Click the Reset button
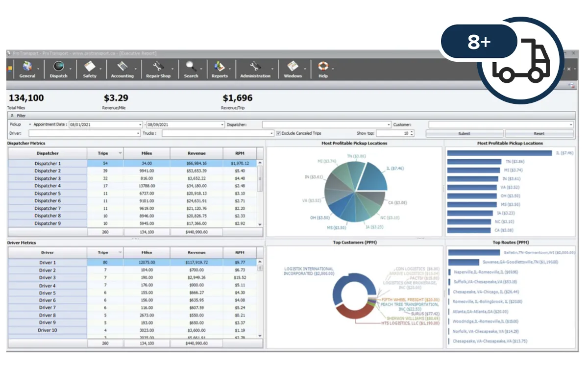The image size is (588, 392). pyautogui.click(x=539, y=133)
